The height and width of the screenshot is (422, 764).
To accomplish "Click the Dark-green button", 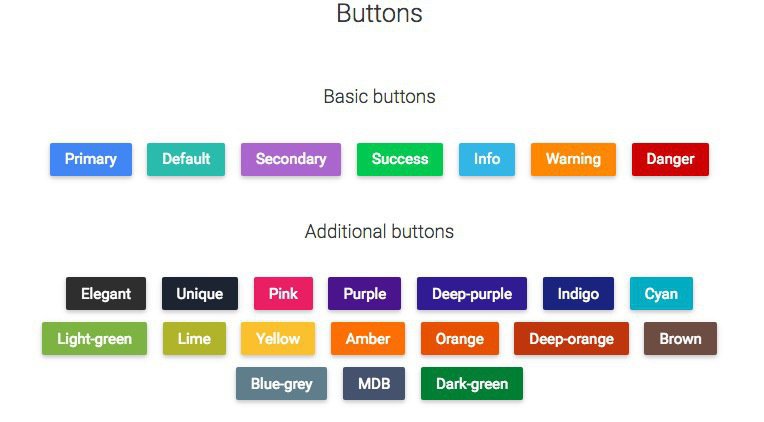I will (x=471, y=384).
